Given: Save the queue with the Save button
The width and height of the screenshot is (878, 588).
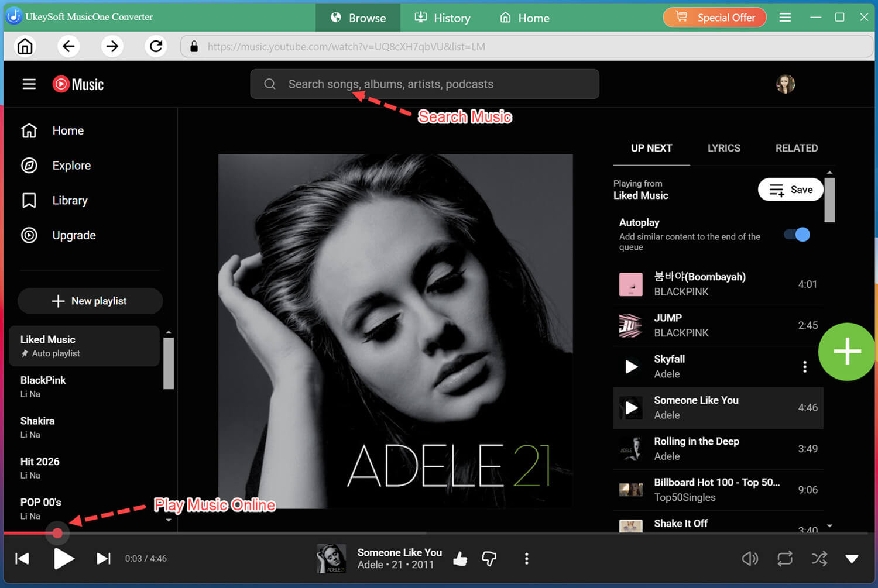Looking at the screenshot, I should click(791, 190).
